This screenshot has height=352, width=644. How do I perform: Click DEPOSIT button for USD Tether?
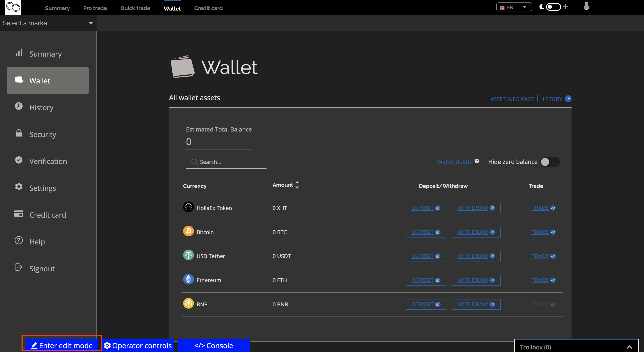(426, 256)
